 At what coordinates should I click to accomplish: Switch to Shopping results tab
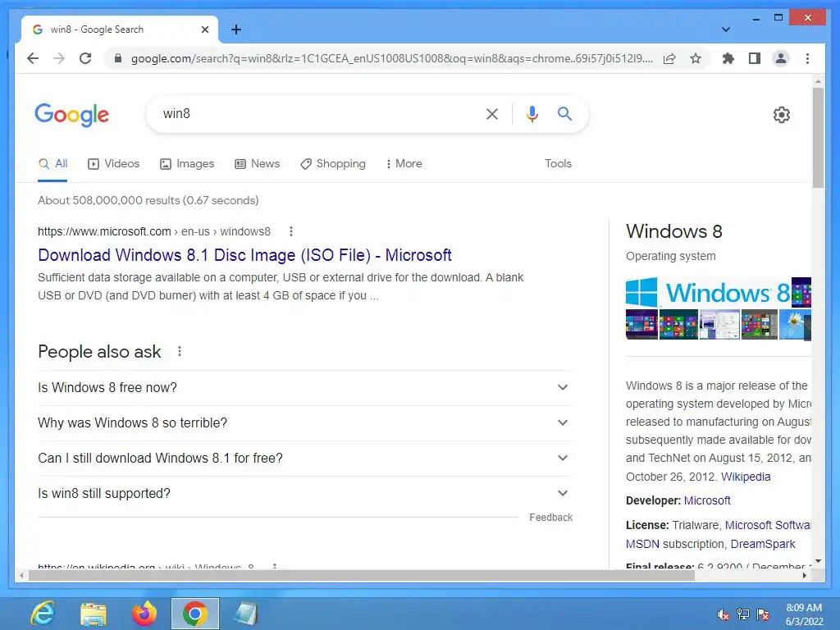(x=333, y=164)
